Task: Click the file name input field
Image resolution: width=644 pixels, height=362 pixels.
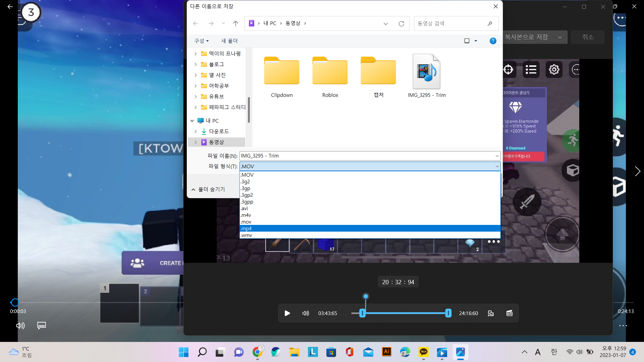Action: 366,156
